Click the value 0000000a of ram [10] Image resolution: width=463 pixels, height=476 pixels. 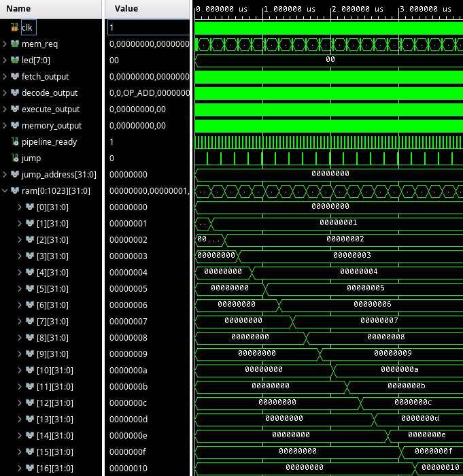tap(128, 371)
